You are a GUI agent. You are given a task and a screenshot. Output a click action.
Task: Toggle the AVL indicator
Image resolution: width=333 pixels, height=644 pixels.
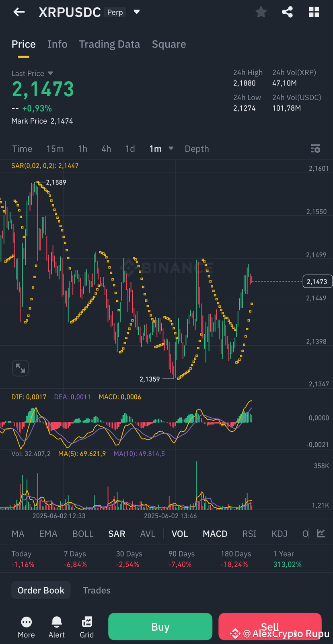(148, 534)
